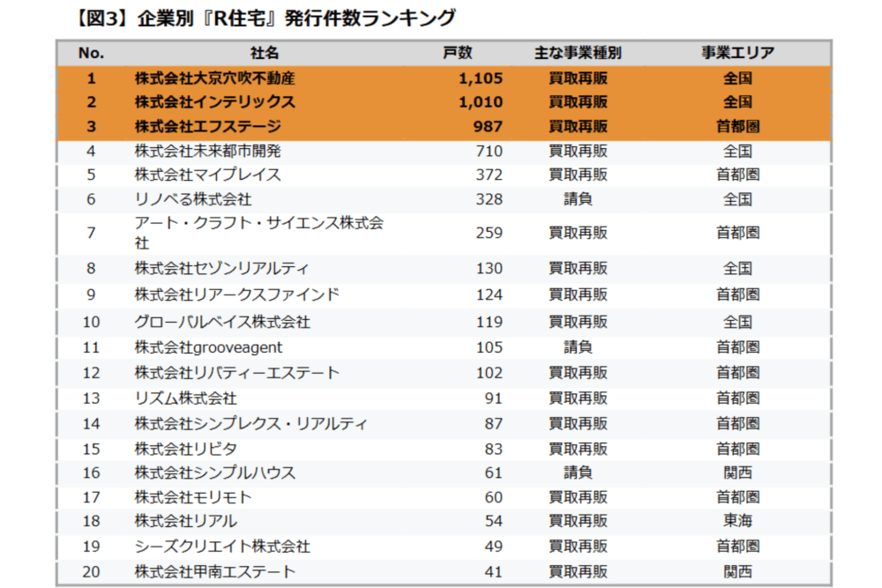This screenshot has height=588, width=882.
Task: Click the value 1,010
Action: [x=481, y=101]
